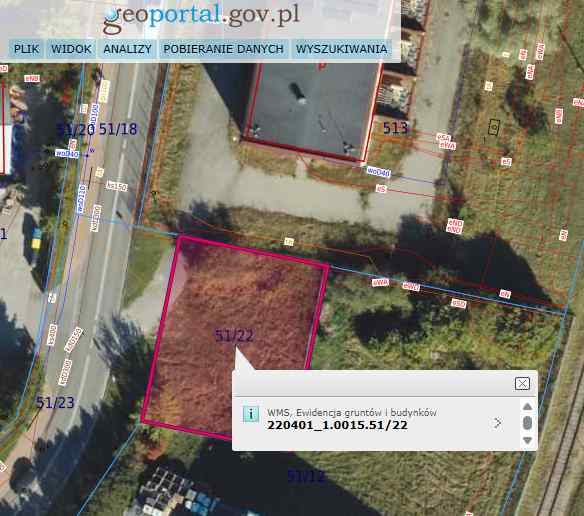Close the parcel info popup
This screenshot has width=584, height=516.
click(x=522, y=383)
